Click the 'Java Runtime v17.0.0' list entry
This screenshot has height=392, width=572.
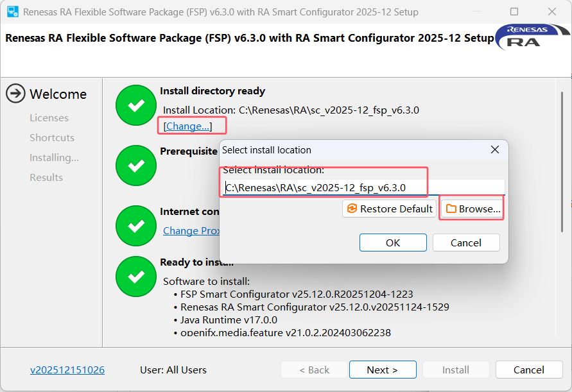[x=229, y=320]
